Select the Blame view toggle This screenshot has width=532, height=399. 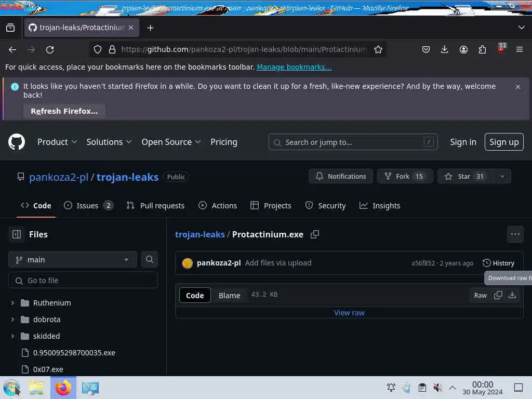tap(229, 296)
